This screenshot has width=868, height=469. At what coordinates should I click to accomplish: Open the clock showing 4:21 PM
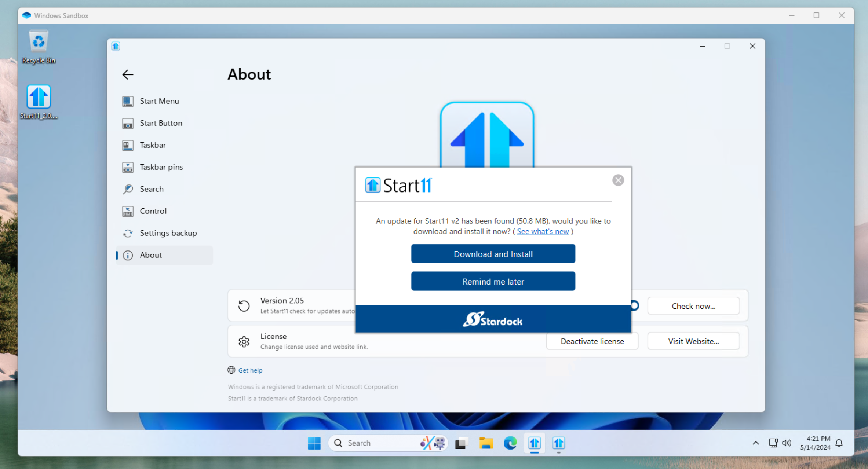pyautogui.click(x=815, y=443)
